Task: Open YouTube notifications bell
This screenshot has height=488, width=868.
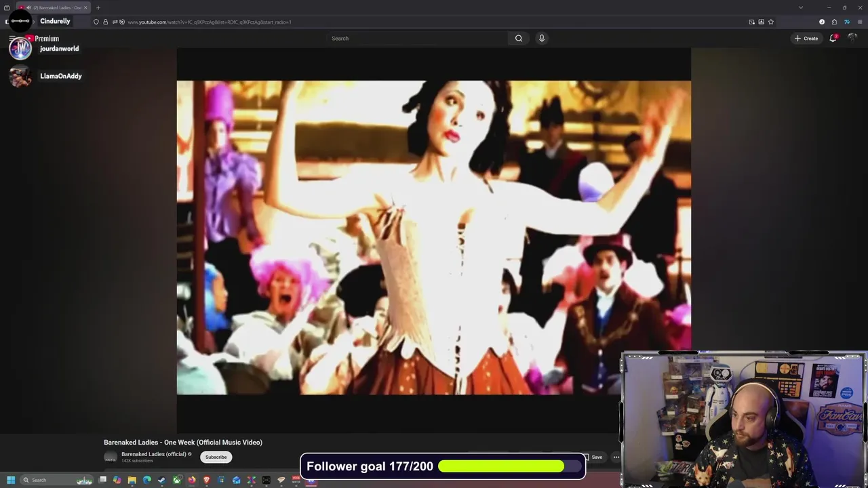Action: [x=833, y=39]
